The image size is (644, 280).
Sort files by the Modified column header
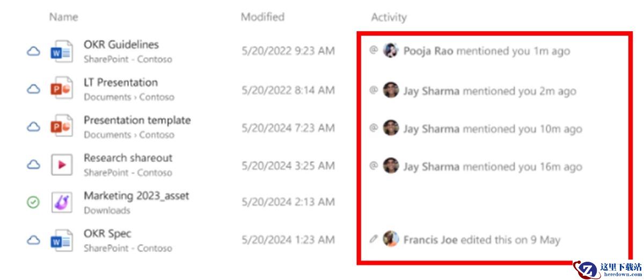coord(262,17)
